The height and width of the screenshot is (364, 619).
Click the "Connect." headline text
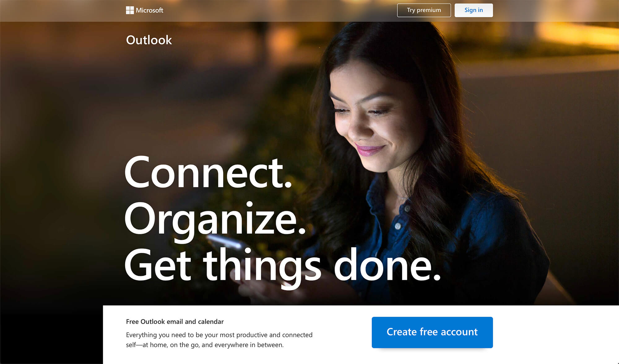[208, 172]
